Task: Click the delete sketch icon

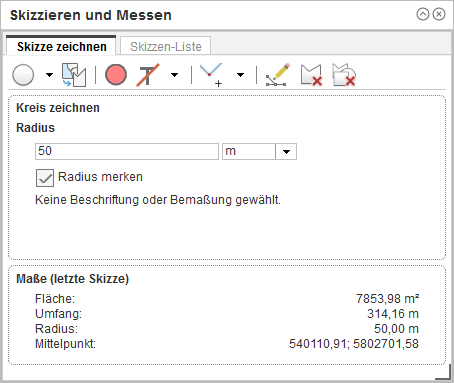Action: click(311, 75)
